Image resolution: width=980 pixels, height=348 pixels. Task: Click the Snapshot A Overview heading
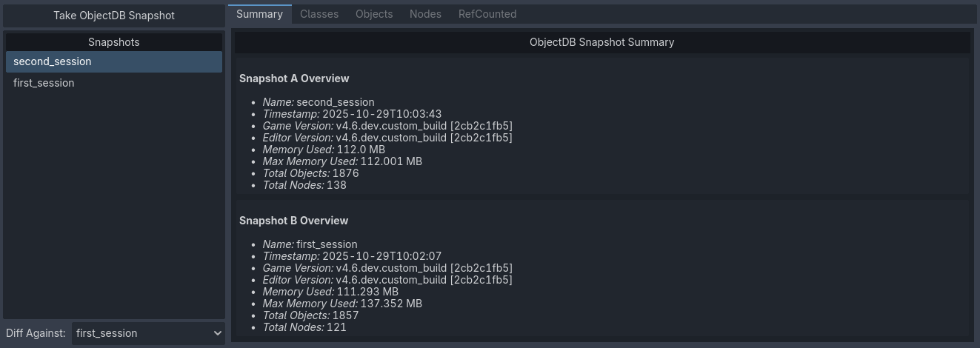click(294, 78)
